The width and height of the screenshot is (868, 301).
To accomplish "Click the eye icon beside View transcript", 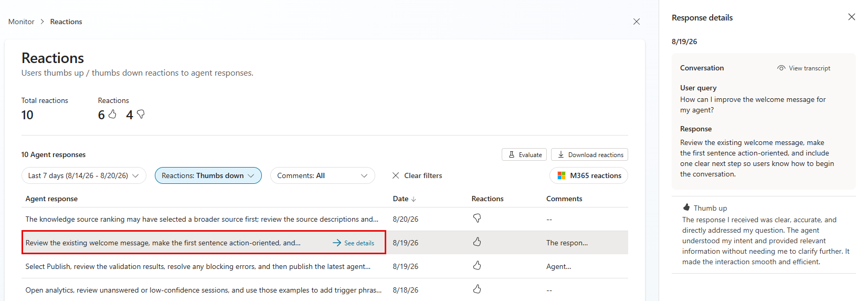I will pyautogui.click(x=781, y=68).
